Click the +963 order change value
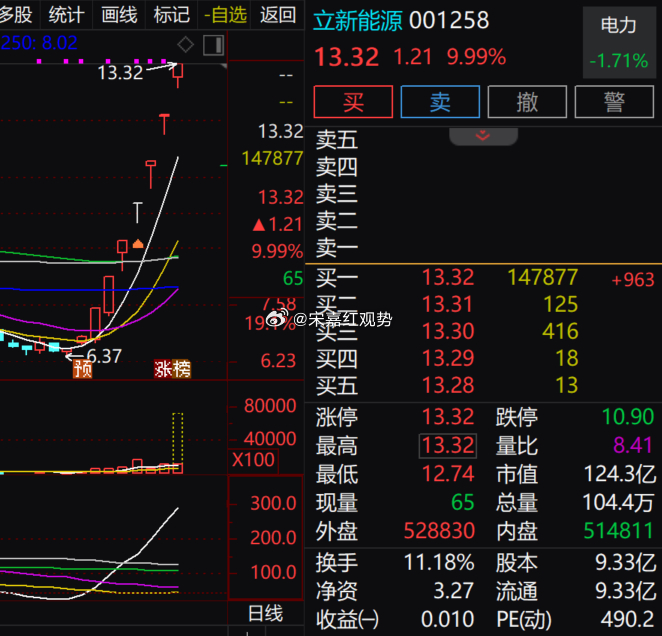 [633, 280]
